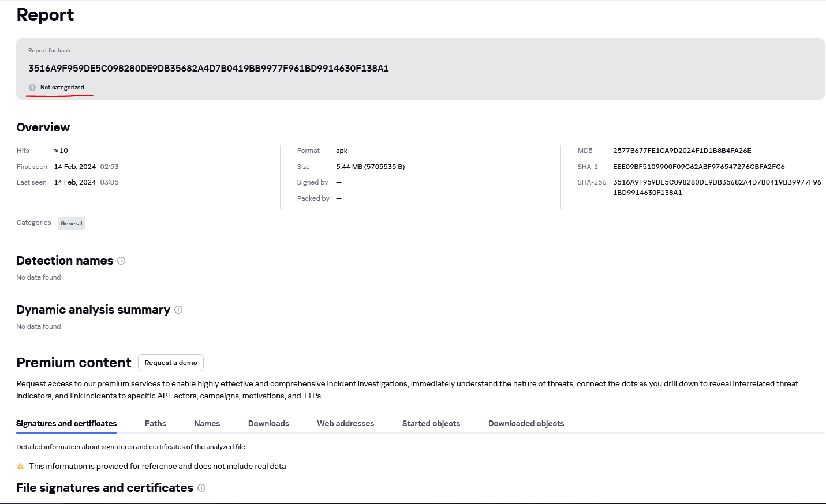Click the Not categorized question mark icon
The height and width of the screenshot is (504, 826).
point(32,88)
